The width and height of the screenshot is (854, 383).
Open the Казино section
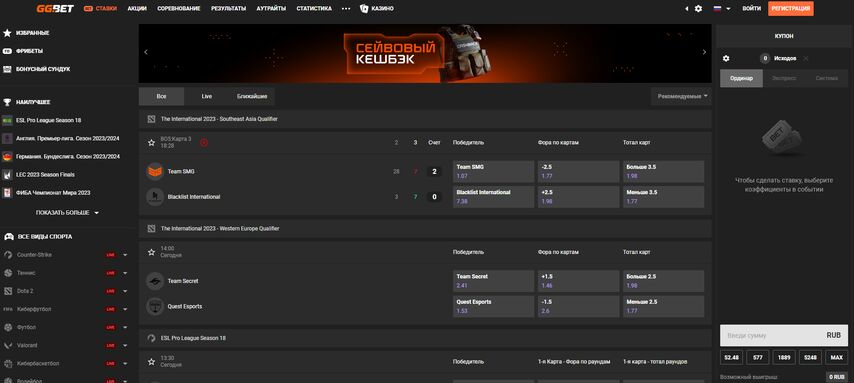[x=376, y=9]
